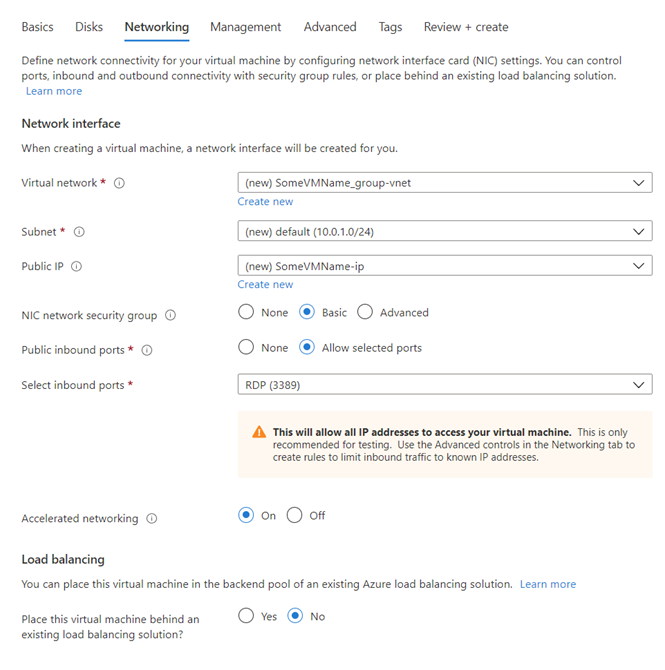Click Learn more link under network description
The height and width of the screenshot is (670, 665).
click(x=54, y=91)
